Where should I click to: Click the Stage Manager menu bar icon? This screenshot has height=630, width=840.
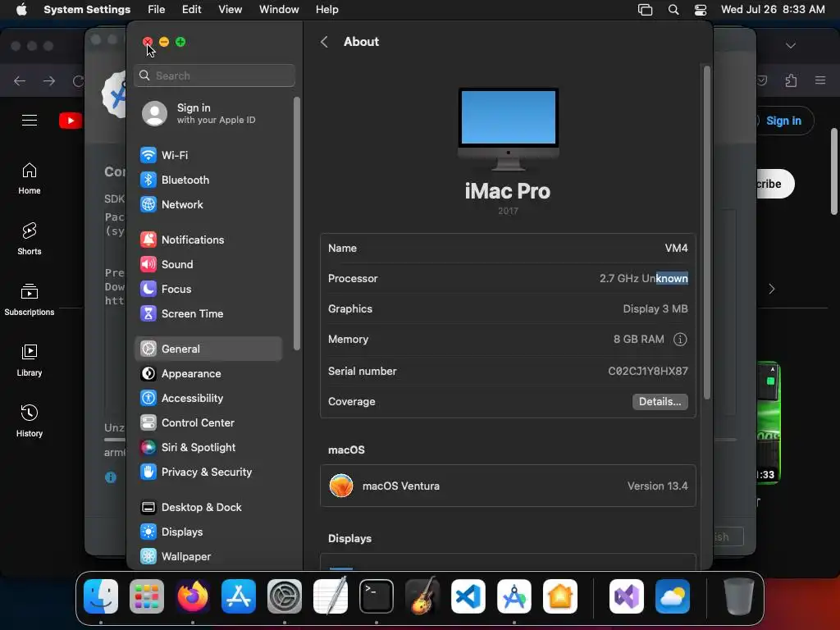click(x=645, y=10)
